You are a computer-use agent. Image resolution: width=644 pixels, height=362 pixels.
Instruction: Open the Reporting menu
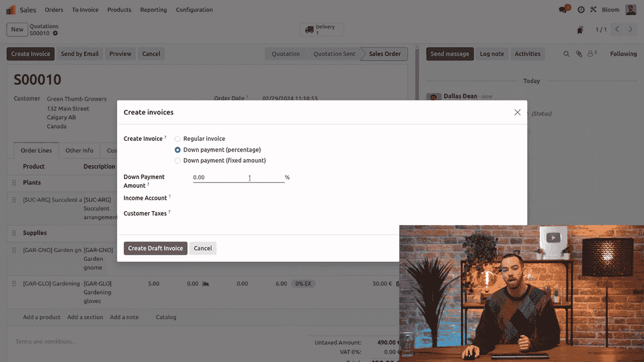click(153, 10)
